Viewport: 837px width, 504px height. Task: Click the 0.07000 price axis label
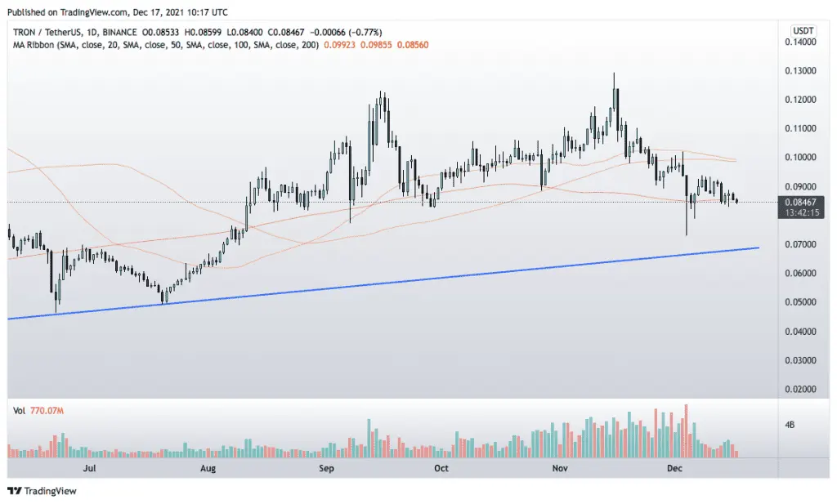pyautogui.click(x=800, y=244)
